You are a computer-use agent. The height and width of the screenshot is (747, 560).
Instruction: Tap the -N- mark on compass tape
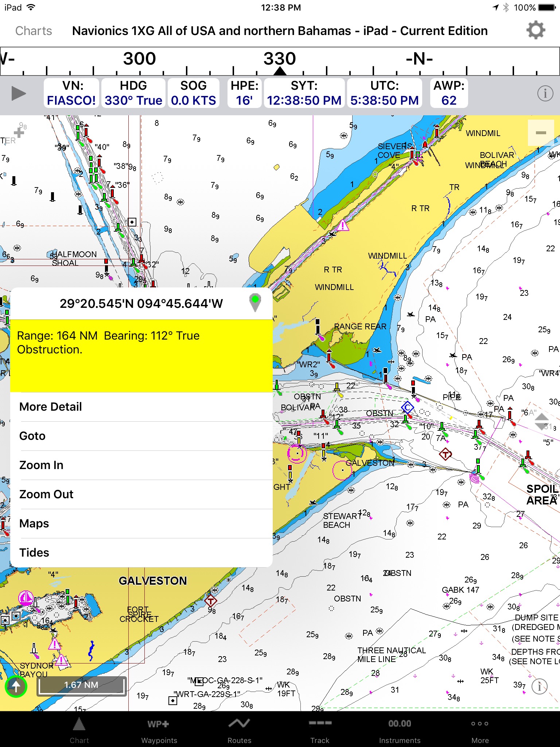(x=419, y=59)
